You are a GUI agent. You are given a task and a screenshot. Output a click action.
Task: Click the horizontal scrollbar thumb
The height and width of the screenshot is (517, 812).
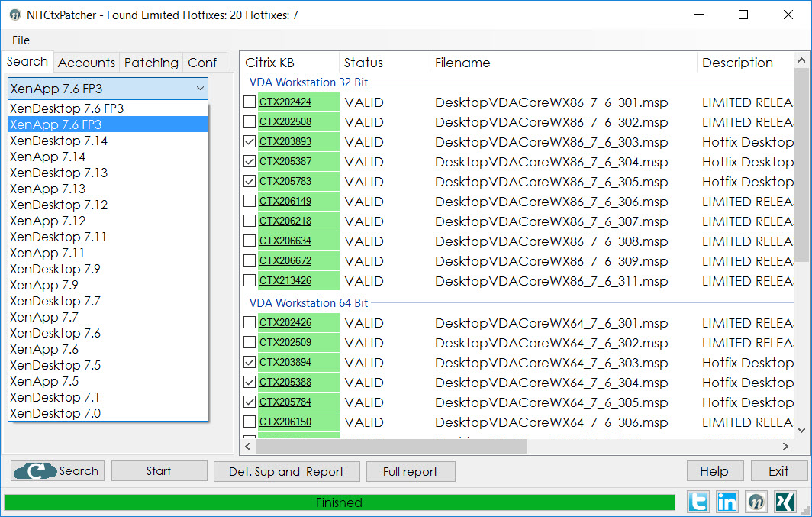(391, 445)
